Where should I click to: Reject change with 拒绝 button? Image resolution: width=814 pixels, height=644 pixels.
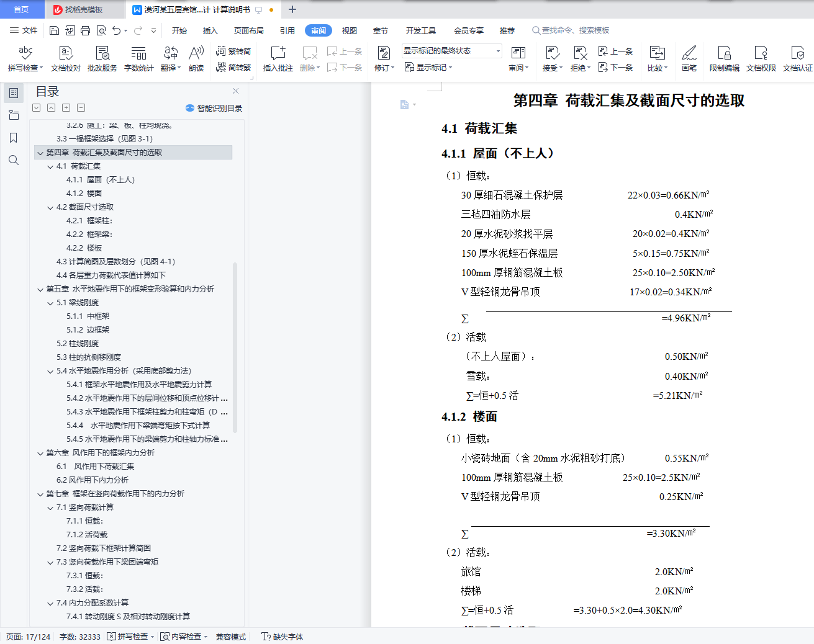(581, 59)
